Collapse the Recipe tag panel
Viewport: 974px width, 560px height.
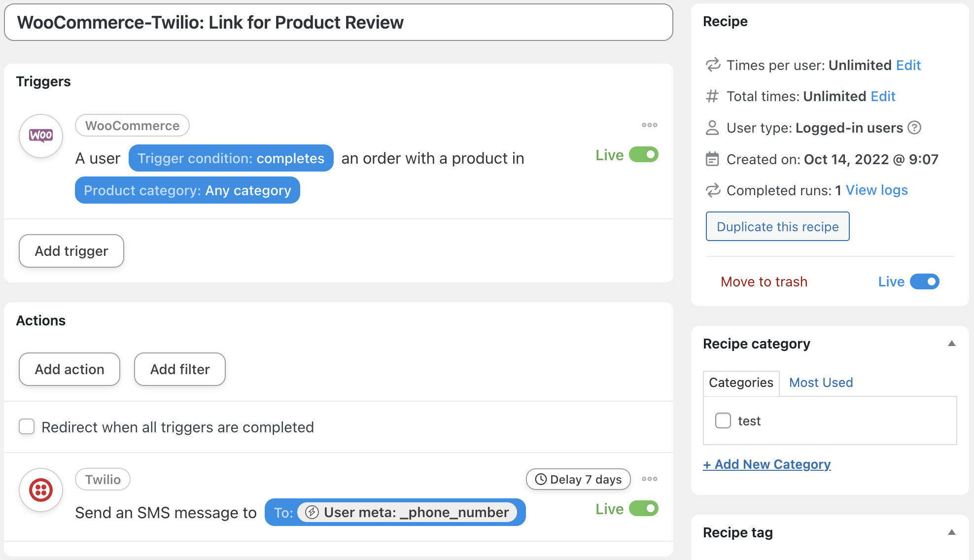pos(952,532)
